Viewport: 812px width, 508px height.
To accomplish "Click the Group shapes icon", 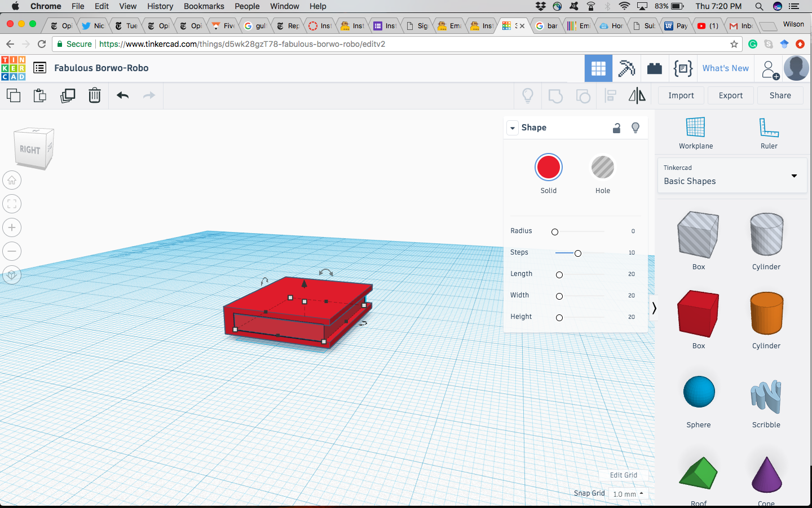I will [x=555, y=96].
